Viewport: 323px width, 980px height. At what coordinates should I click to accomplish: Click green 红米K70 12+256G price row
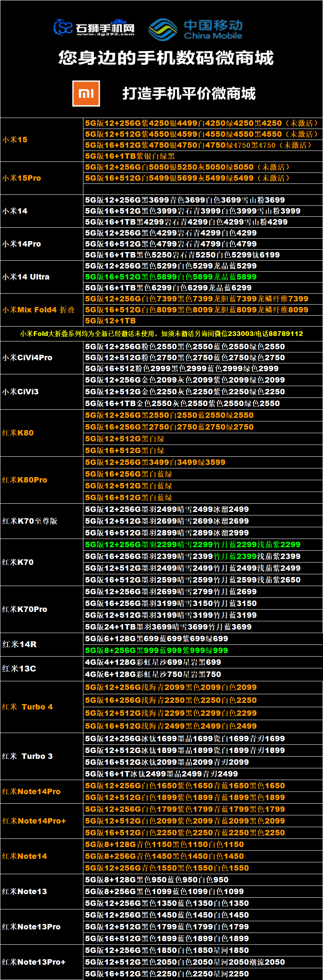tap(193, 544)
